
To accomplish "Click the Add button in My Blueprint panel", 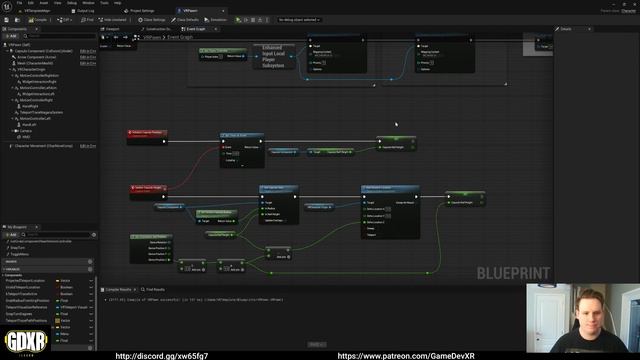I will [11, 235].
